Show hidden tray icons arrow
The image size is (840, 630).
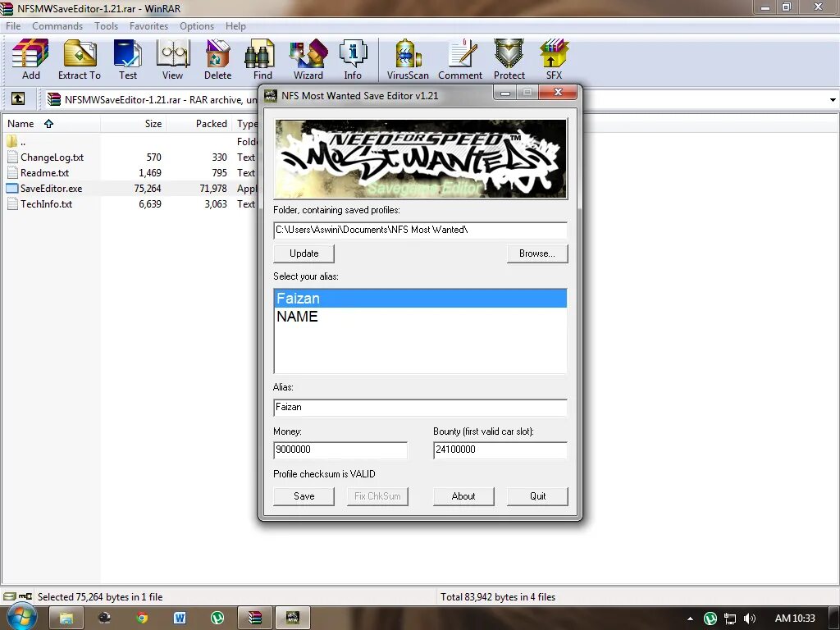click(x=691, y=619)
